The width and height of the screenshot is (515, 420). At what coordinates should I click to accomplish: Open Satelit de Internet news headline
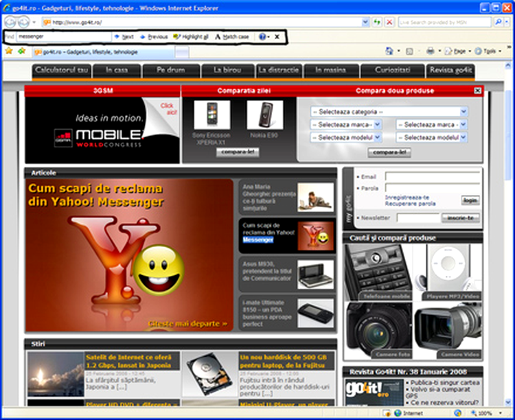pyautogui.click(x=128, y=361)
